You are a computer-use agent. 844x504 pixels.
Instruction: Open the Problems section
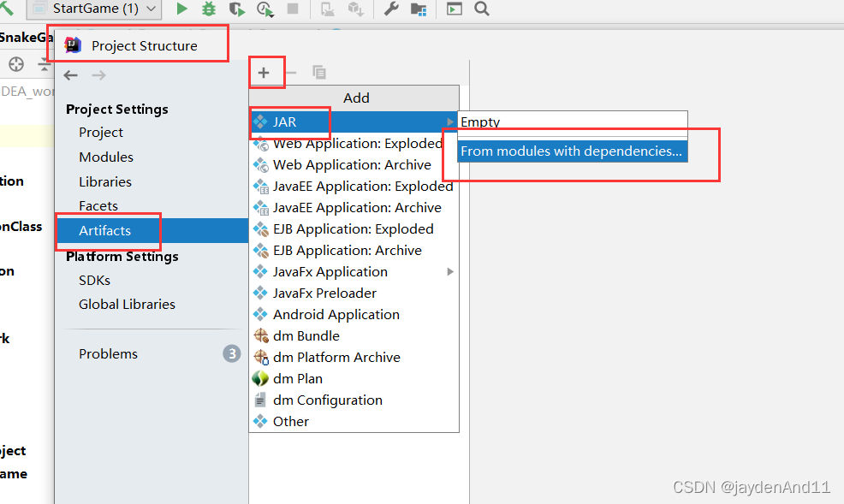[108, 354]
